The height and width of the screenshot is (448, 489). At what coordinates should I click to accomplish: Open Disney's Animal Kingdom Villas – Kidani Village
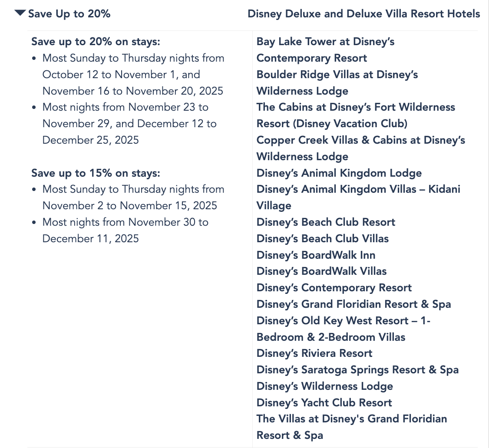pyautogui.click(x=358, y=189)
